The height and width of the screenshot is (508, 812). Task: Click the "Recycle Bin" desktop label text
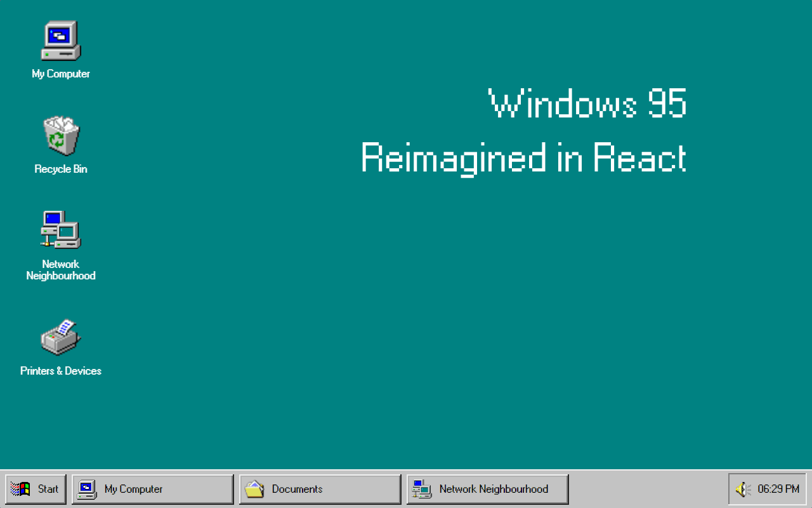[x=61, y=169]
